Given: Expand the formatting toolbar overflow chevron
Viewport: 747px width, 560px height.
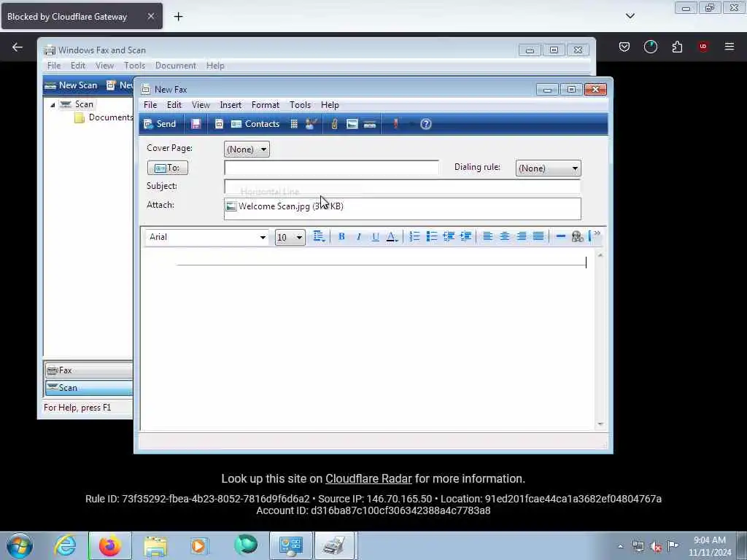Looking at the screenshot, I should [597, 233].
